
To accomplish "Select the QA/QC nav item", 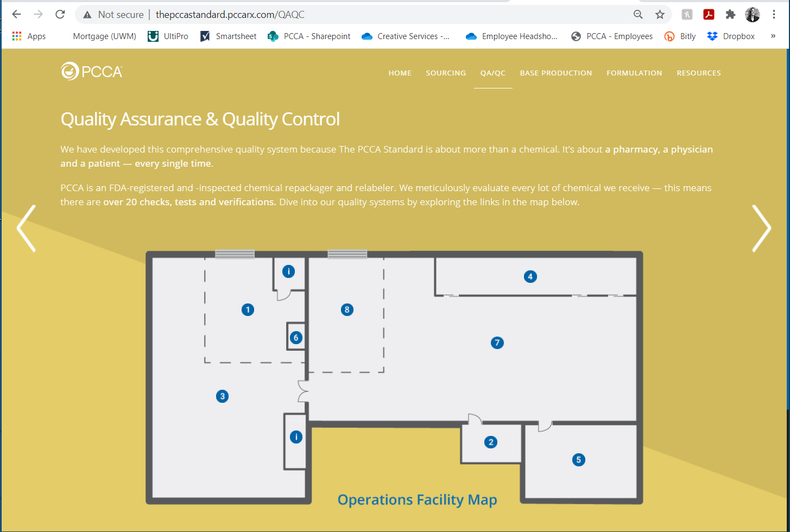I will [493, 73].
